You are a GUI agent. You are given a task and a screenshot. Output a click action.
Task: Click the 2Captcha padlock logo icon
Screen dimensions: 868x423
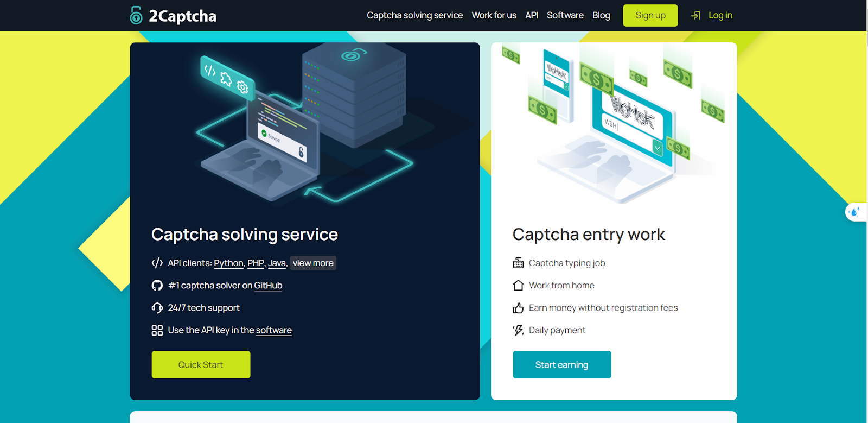pos(136,15)
